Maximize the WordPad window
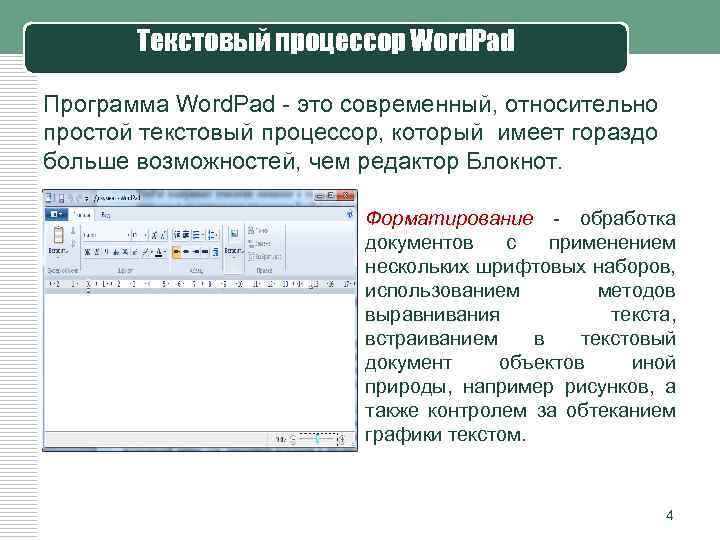Viewport: 720px width, 540px height. tap(330, 196)
